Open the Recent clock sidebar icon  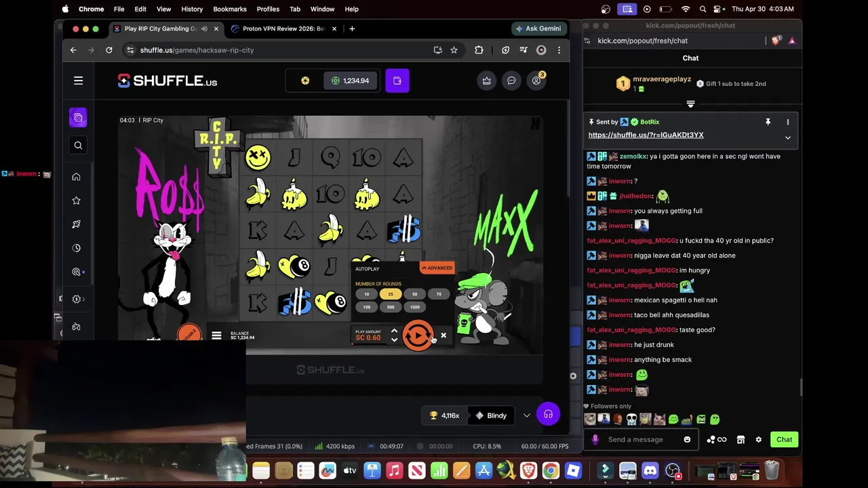click(x=76, y=248)
